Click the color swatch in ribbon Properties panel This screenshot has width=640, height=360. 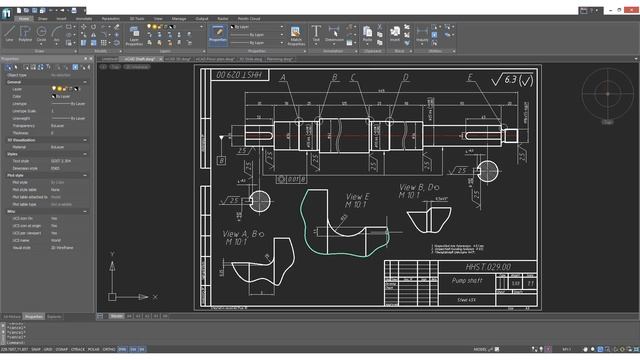click(232, 27)
